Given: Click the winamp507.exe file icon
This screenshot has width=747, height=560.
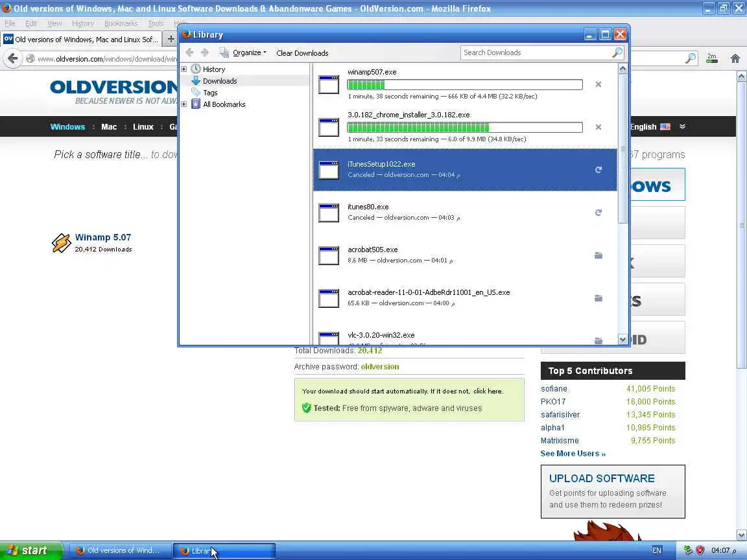Looking at the screenshot, I should click(x=329, y=84).
